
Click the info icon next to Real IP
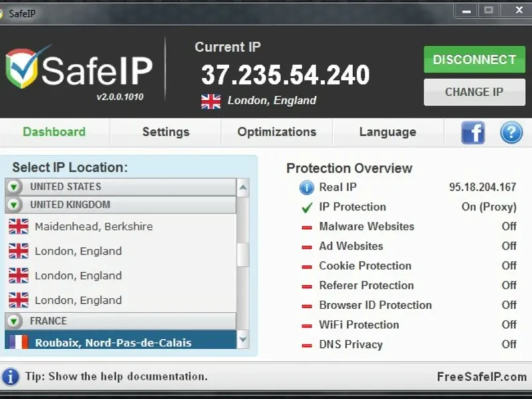click(307, 188)
